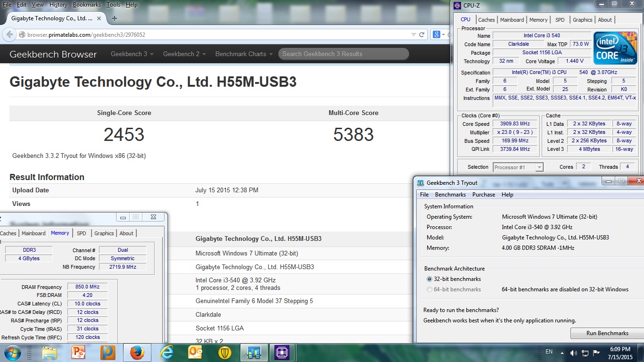
Task: Select the CPU tab in CPU-Z
Action: tap(465, 19)
